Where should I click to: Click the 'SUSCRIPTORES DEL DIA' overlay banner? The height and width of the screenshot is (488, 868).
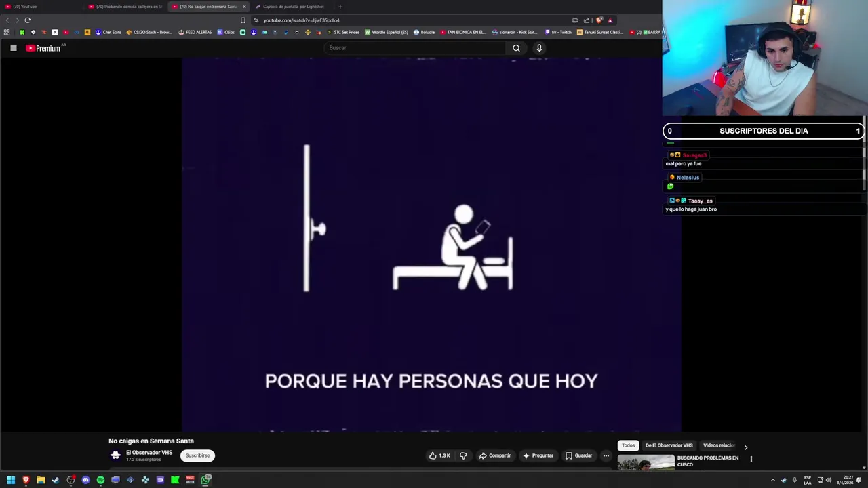point(764,131)
